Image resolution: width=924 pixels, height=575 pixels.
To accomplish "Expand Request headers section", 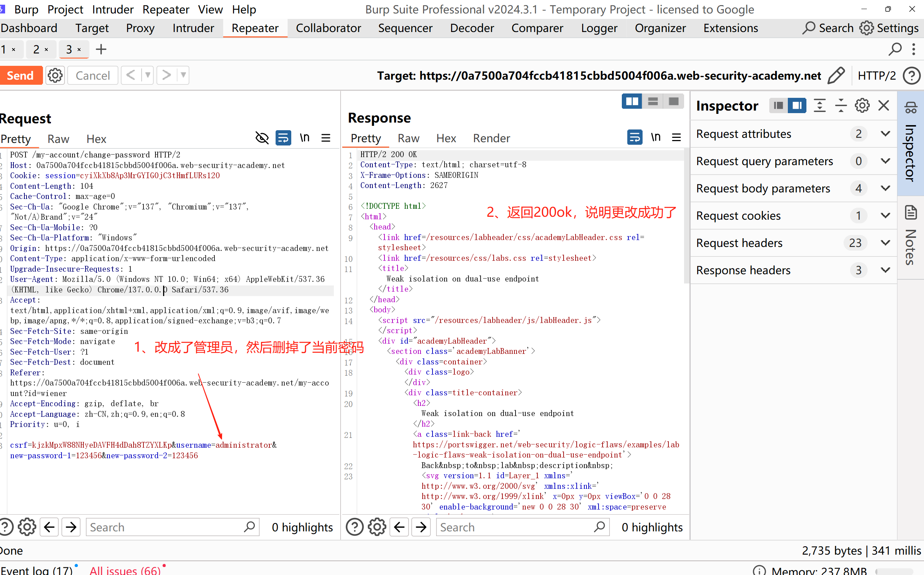I will pyautogui.click(x=885, y=243).
